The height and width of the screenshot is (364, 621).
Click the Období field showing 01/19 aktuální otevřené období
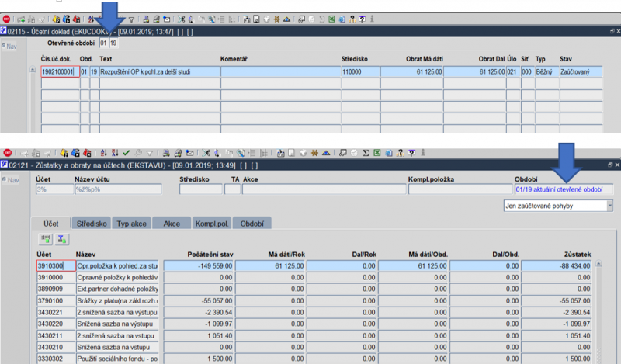pyautogui.click(x=564, y=189)
